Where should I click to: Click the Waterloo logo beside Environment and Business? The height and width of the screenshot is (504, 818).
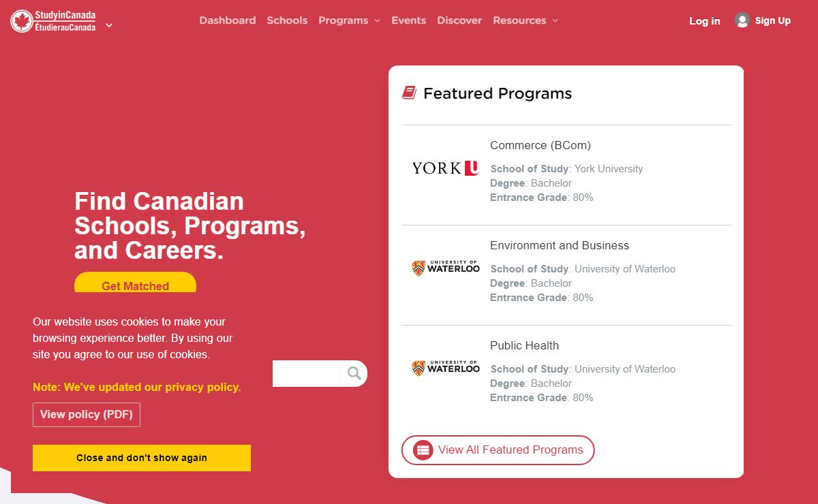pos(446,268)
